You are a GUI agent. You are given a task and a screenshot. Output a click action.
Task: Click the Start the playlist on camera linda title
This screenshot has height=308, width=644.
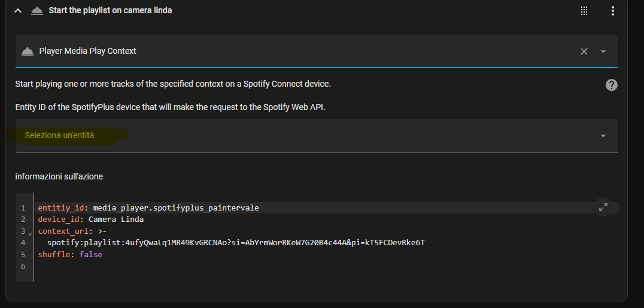tap(110, 10)
